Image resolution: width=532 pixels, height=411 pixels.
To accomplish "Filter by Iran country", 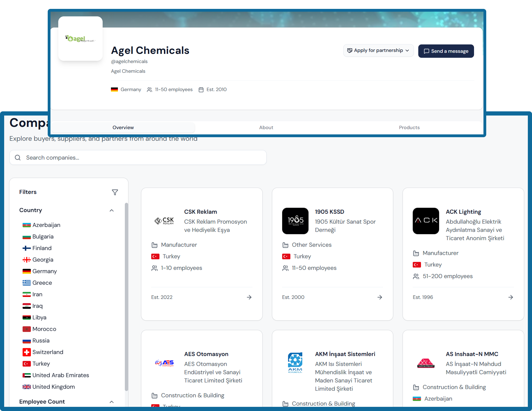I will [x=32, y=294].
